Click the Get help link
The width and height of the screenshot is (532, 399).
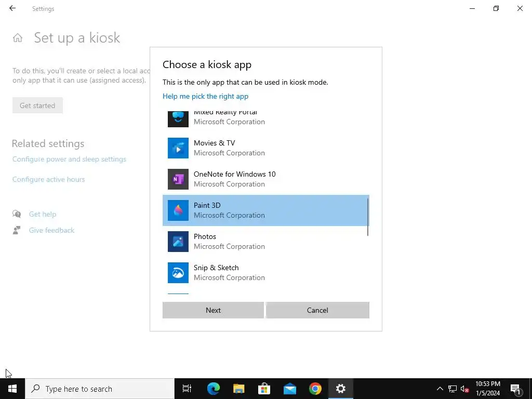[43, 214]
